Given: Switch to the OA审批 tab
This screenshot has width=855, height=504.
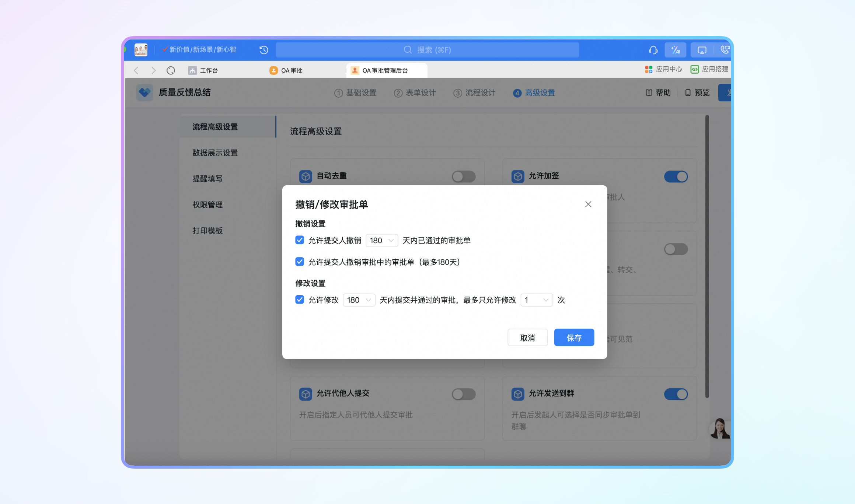Looking at the screenshot, I should click(x=291, y=70).
